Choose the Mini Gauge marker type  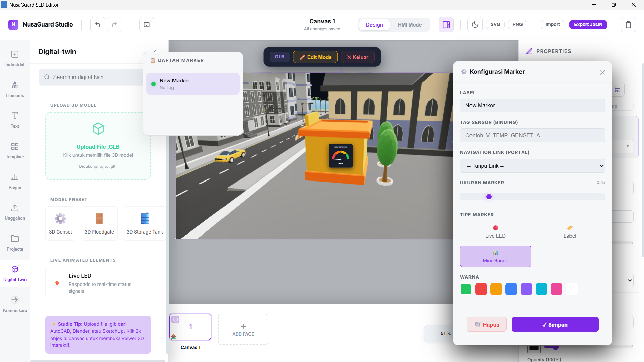[x=495, y=256]
